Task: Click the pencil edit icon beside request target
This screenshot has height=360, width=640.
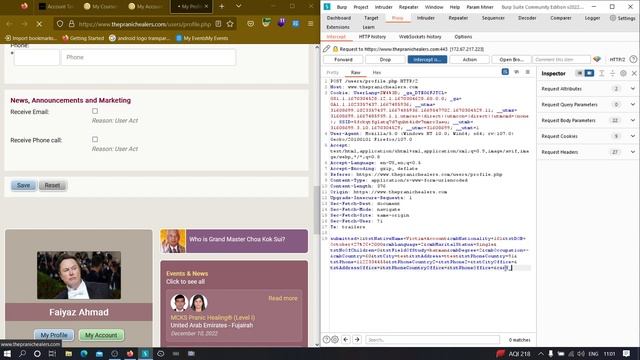Action: point(327,49)
